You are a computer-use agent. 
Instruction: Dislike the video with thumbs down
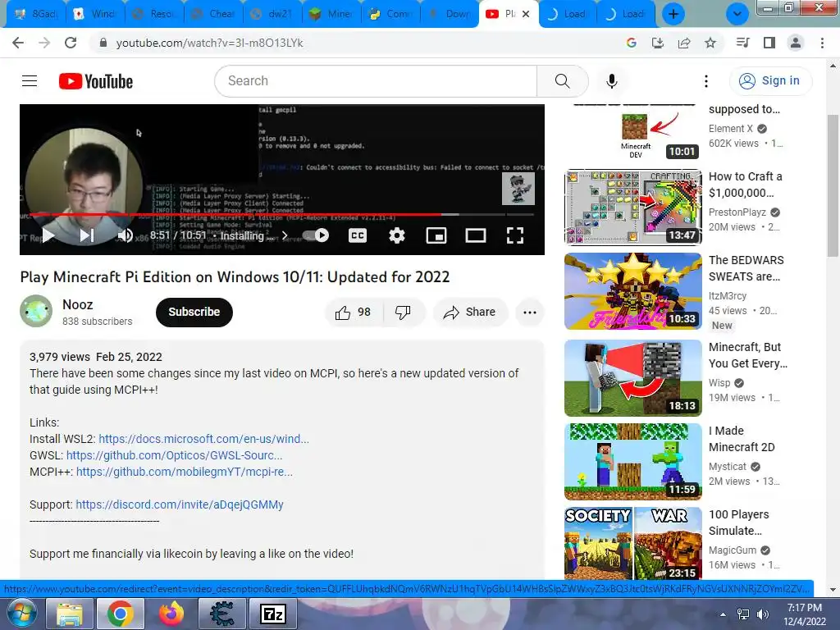(x=403, y=313)
